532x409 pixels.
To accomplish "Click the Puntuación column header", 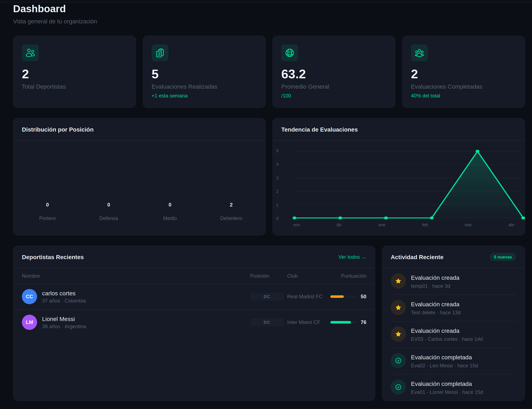I will tap(353, 276).
